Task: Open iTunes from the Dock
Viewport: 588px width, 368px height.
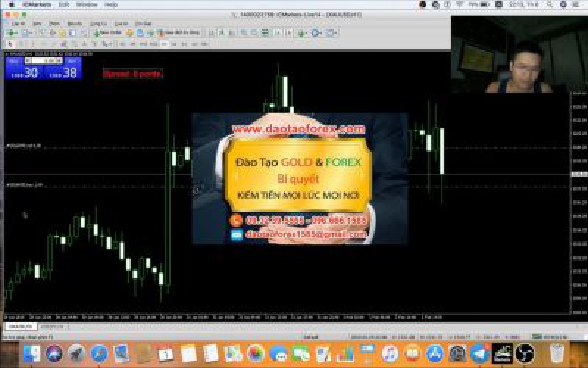Action: 390,353
